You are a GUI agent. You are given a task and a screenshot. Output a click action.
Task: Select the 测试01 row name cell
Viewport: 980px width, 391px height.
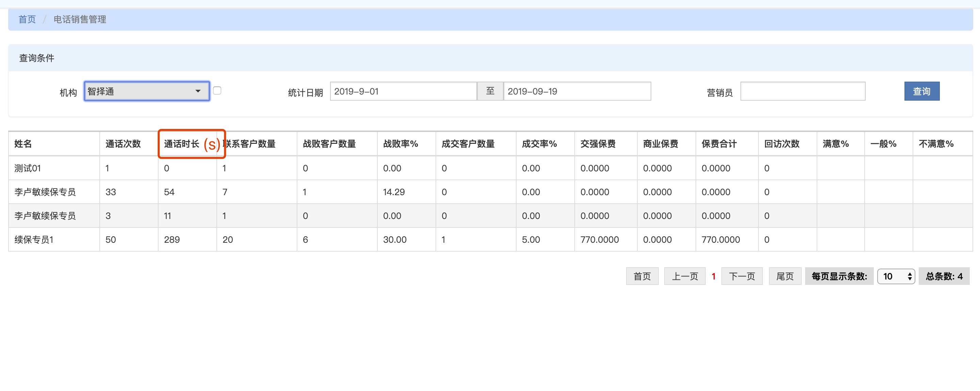point(27,168)
